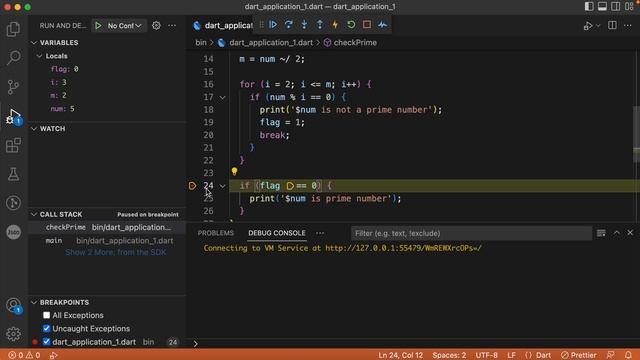The image size is (640, 360).
Task: Open more panel tabs ellipsis
Action: click(320, 233)
